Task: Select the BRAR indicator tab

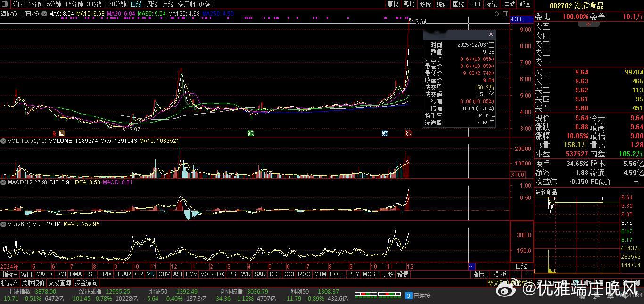Action: click(123, 274)
